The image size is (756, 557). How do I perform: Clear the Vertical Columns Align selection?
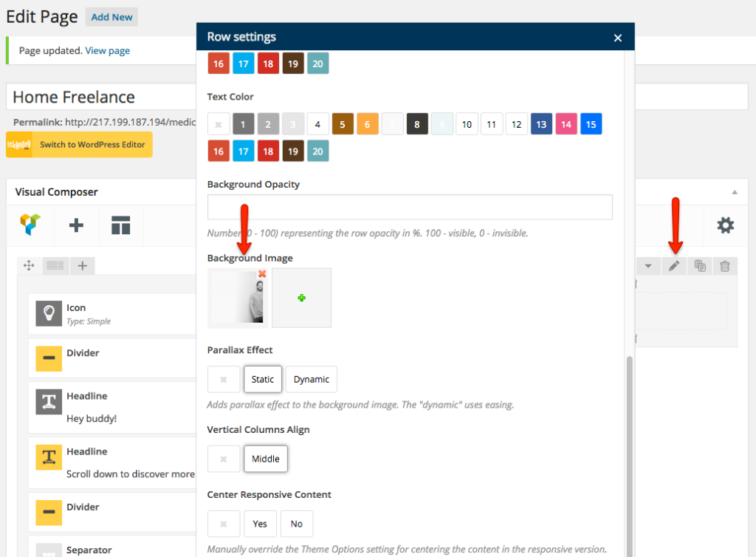pos(224,459)
